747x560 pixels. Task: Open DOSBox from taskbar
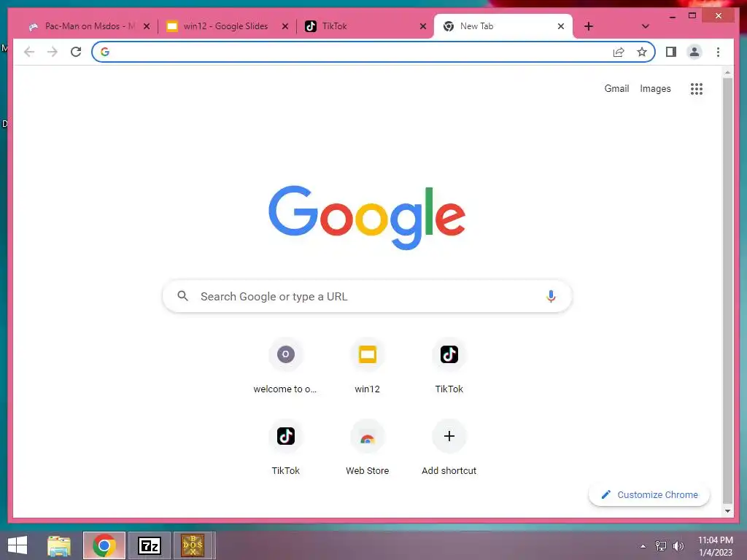(x=193, y=545)
